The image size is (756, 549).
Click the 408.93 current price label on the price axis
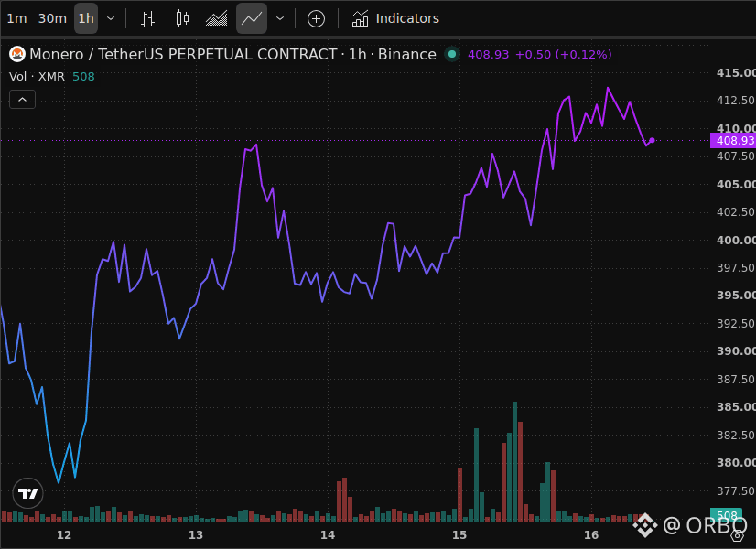click(x=733, y=140)
